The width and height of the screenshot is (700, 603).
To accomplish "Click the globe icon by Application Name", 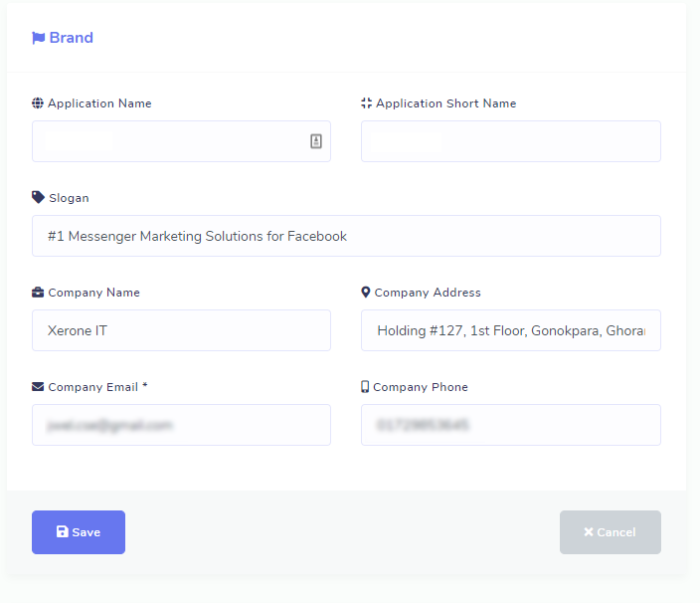I will (38, 103).
